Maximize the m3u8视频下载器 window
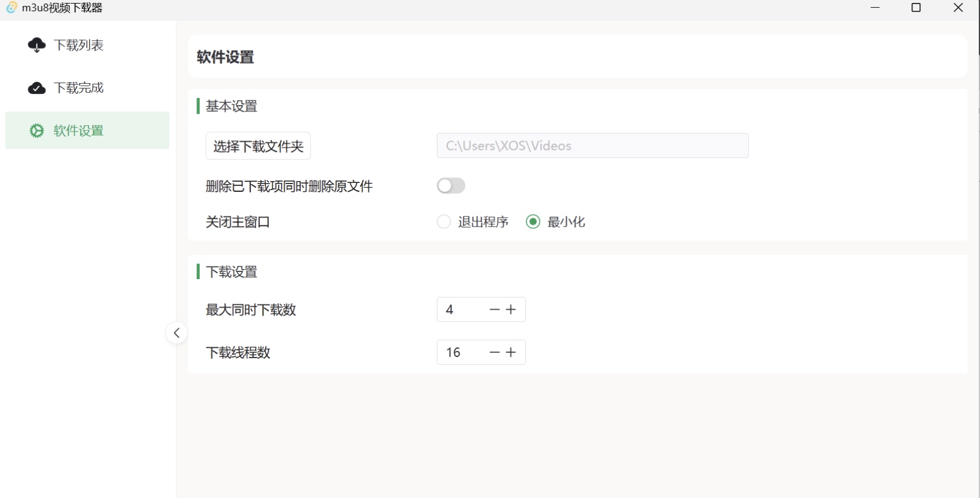The height and width of the screenshot is (498, 980). 916,8
